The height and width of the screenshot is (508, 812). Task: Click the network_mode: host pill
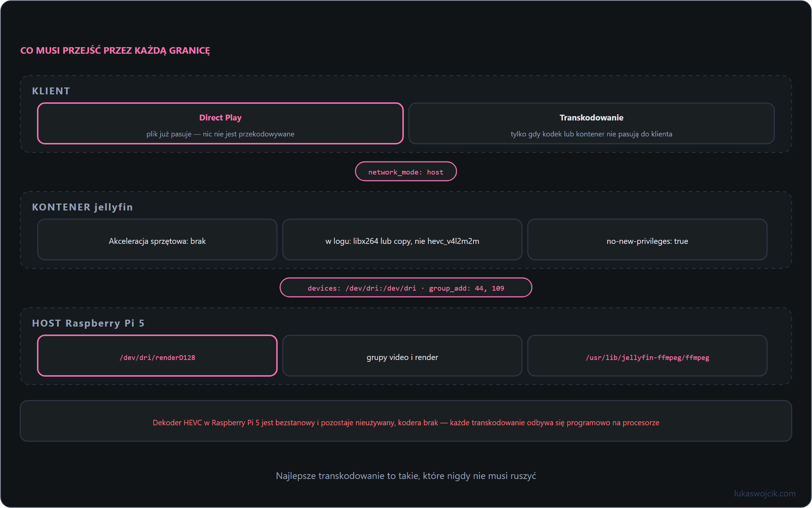(406, 172)
